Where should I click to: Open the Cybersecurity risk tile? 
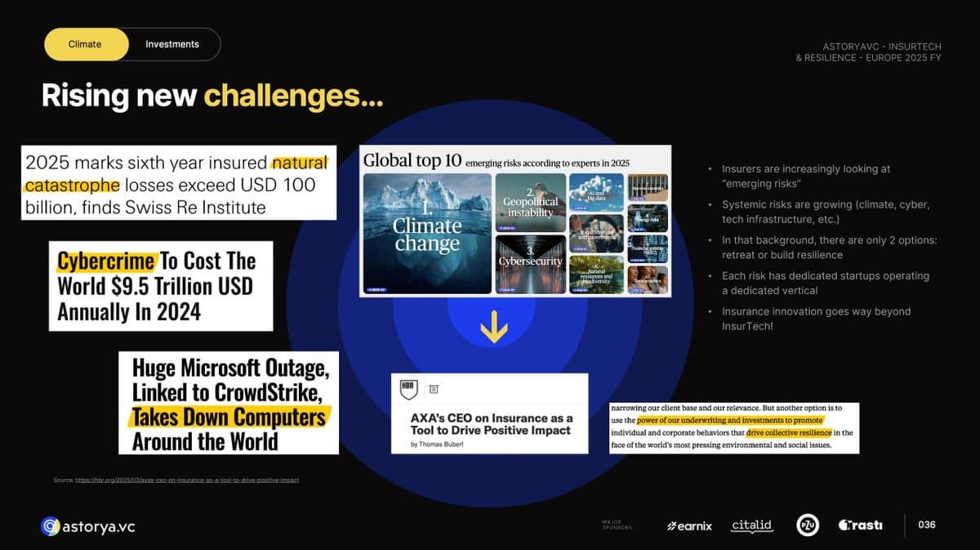point(531,262)
